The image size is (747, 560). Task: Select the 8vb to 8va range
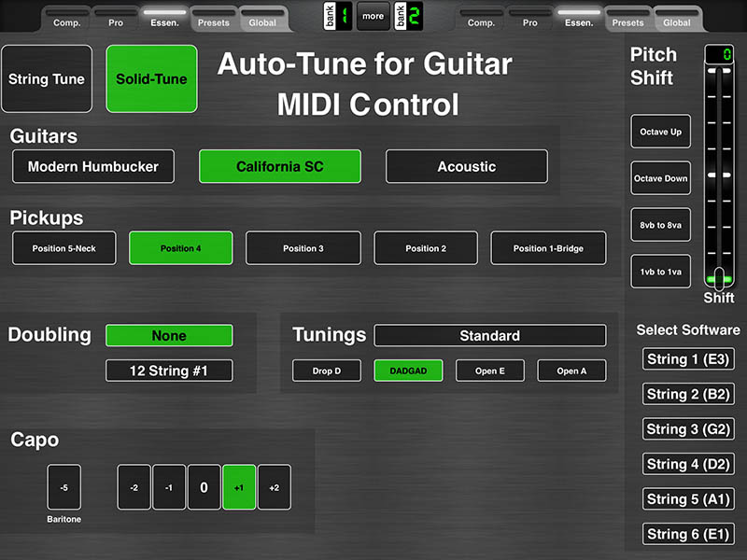pos(661,225)
